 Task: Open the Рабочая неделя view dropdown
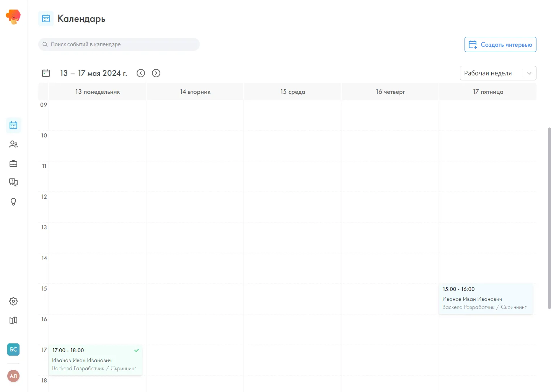tap(498, 73)
